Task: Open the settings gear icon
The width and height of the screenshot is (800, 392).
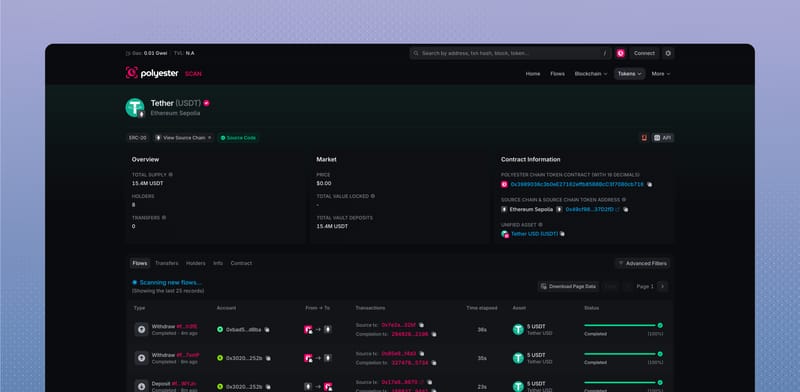Action: coord(668,53)
